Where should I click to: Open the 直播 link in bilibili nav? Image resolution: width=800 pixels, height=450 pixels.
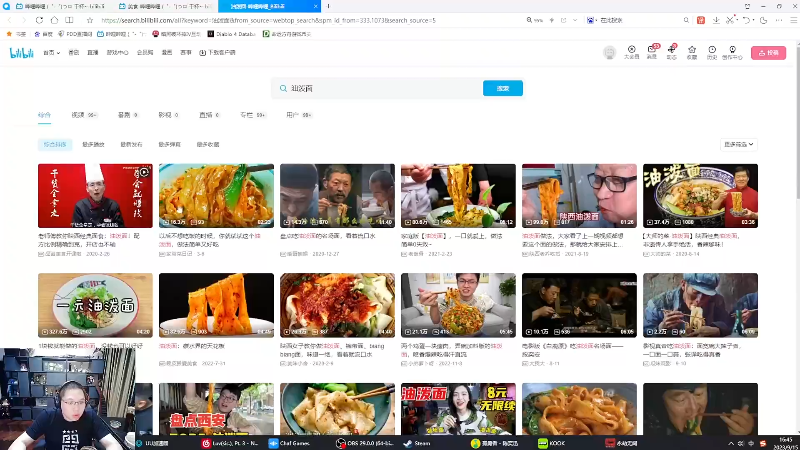[92, 53]
